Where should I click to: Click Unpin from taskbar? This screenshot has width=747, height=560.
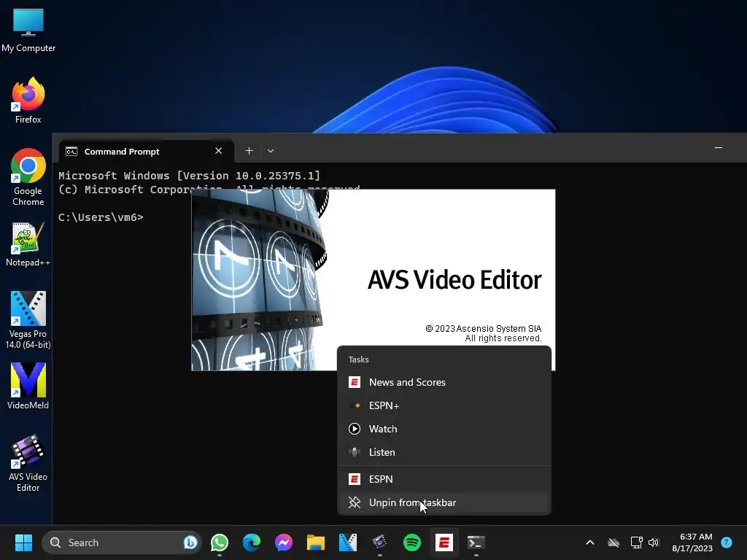click(x=444, y=503)
